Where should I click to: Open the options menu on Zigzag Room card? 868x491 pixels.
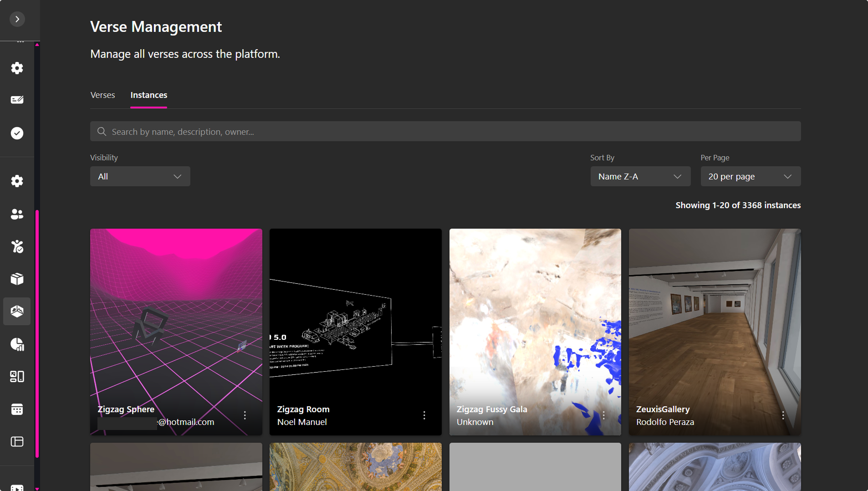[x=424, y=415]
